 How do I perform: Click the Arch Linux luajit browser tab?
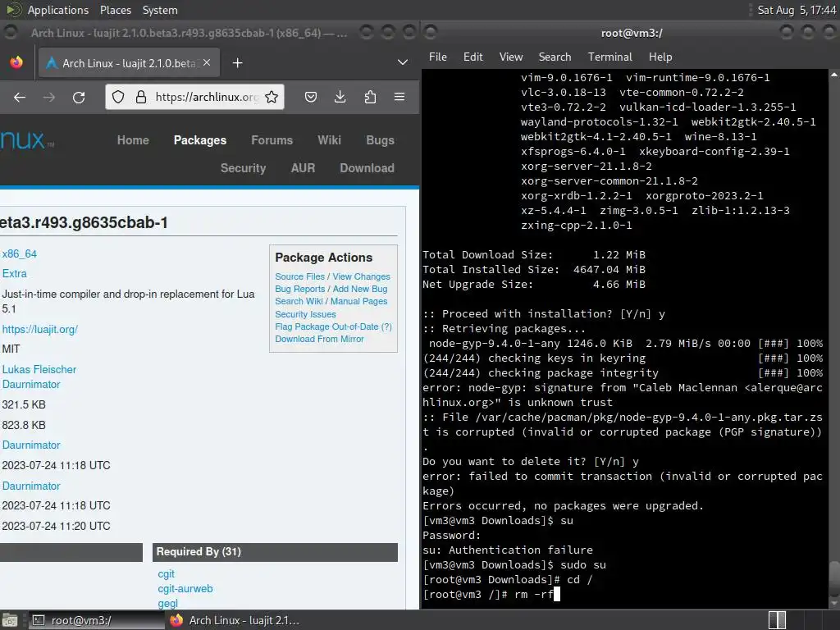click(x=127, y=63)
